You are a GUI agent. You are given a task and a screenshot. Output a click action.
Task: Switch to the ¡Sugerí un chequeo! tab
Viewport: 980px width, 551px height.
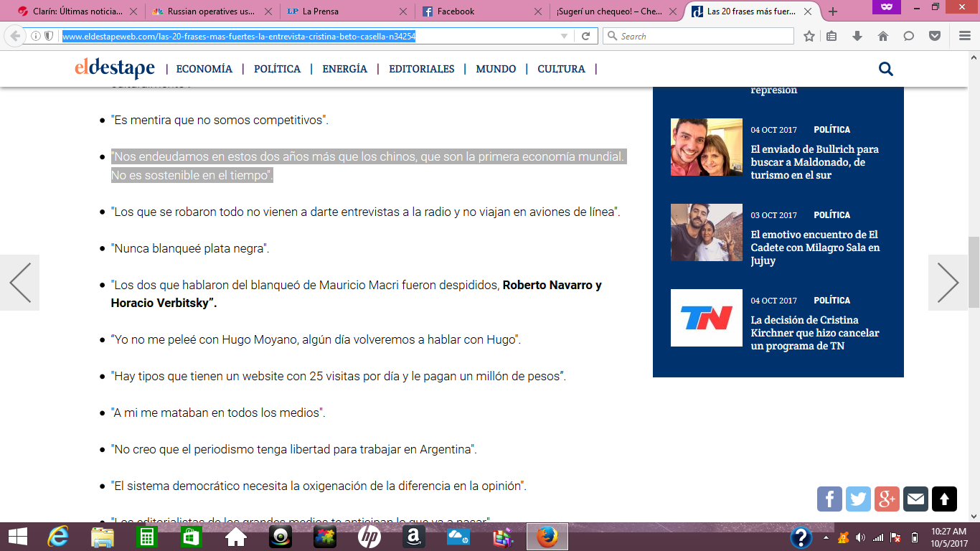(x=616, y=11)
